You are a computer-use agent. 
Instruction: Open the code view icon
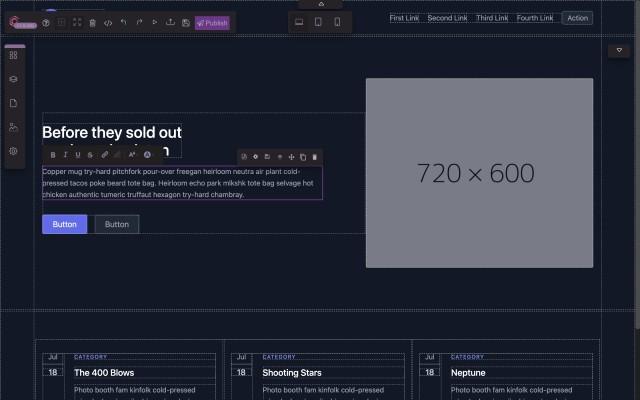click(108, 22)
